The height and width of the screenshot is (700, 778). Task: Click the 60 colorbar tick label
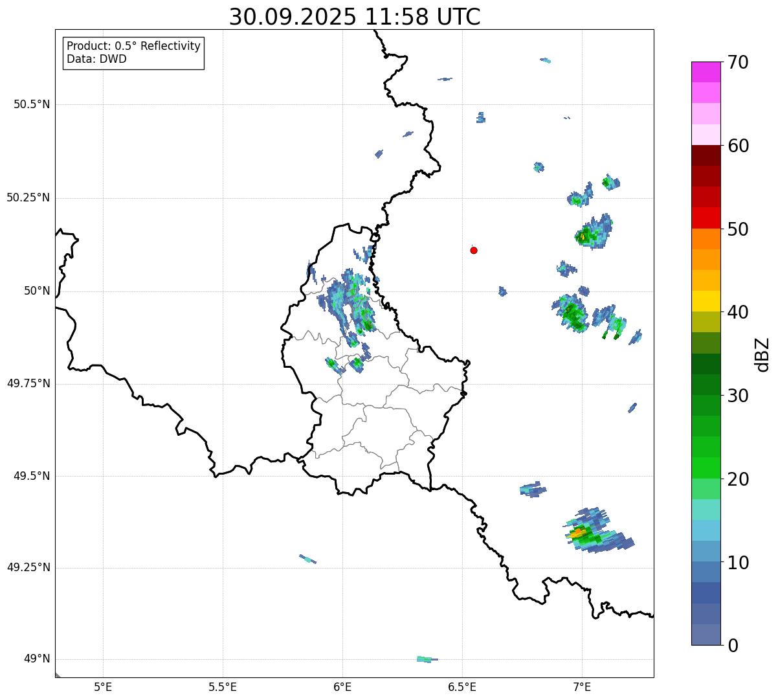[738, 146]
